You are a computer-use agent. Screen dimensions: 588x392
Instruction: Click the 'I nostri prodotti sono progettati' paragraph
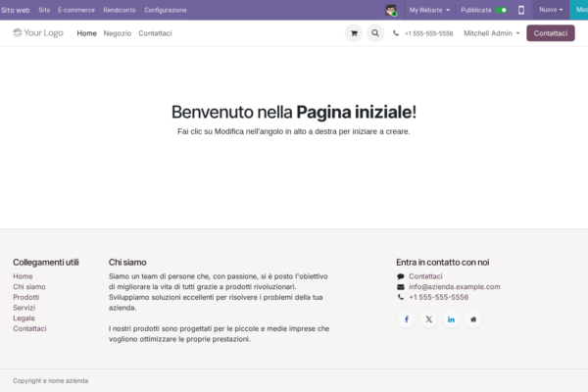[219, 334]
